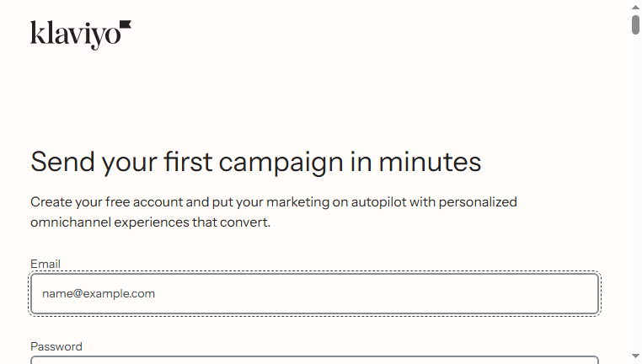Click the name@example.com placeholder text
Image resolution: width=642 pixels, height=364 pixels.
click(99, 293)
